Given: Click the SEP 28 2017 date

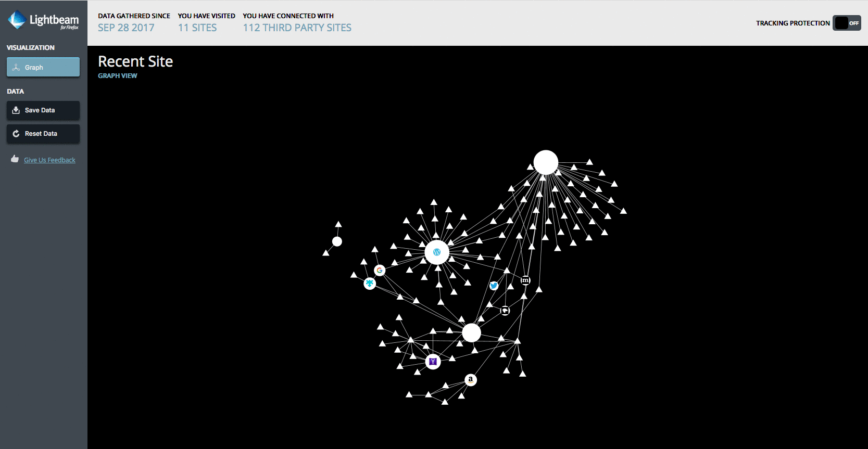Looking at the screenshot, I should (x=126, y=28).
